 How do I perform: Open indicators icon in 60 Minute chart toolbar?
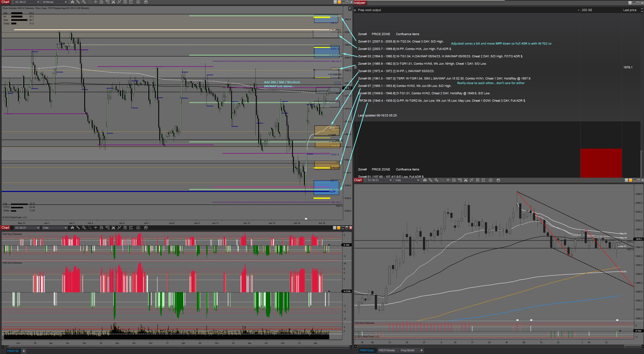pyautogui.click(x=119, y=2)
